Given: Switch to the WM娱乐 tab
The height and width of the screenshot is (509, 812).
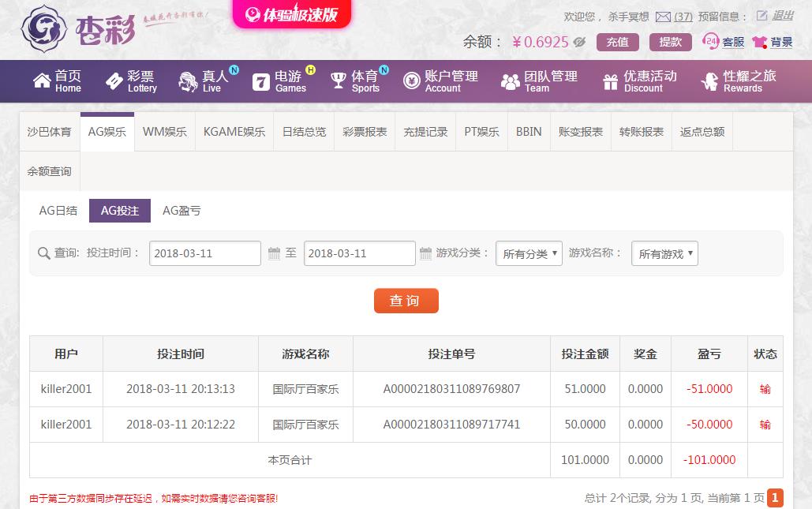Looking at the screenshot, I should pyautogui.click(x=165, y=132).
